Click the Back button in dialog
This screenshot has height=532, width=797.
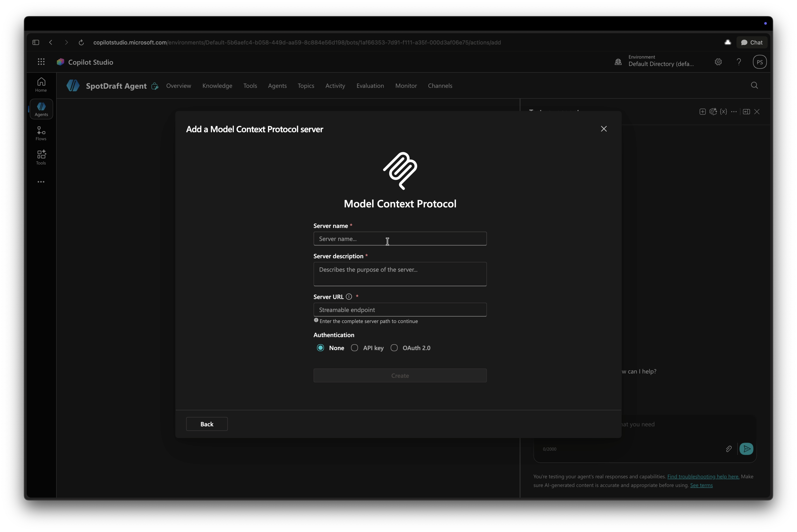pyautogui.click(x=207, y=424)
